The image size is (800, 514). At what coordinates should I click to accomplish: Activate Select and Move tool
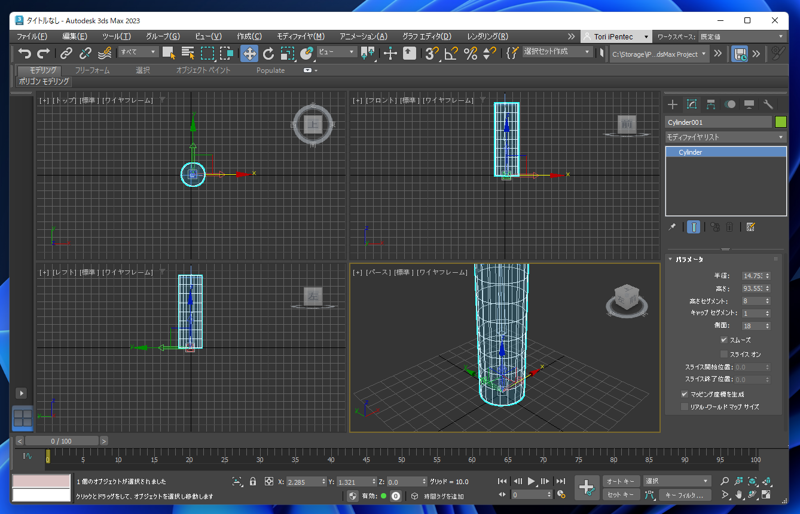(x=249, y=53)
